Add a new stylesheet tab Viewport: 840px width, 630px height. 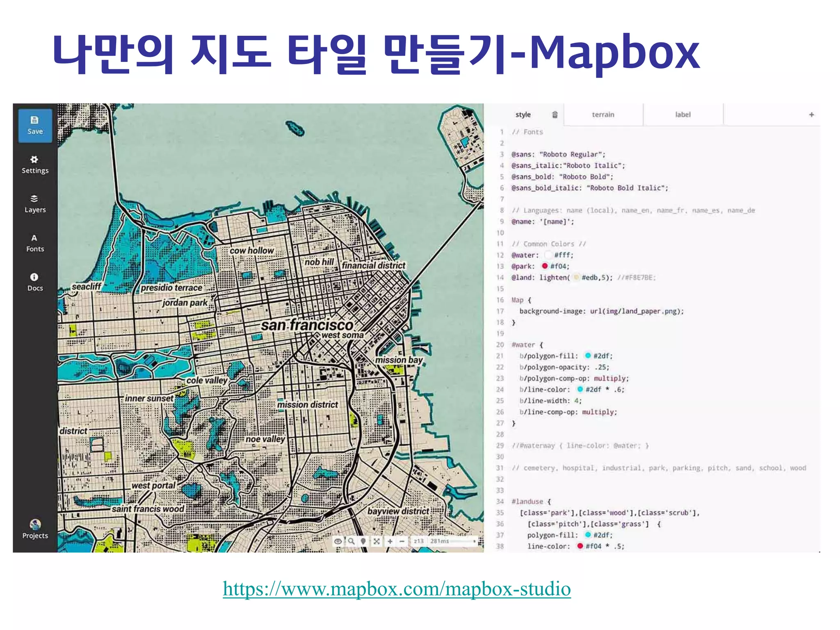tap(811, 114)
